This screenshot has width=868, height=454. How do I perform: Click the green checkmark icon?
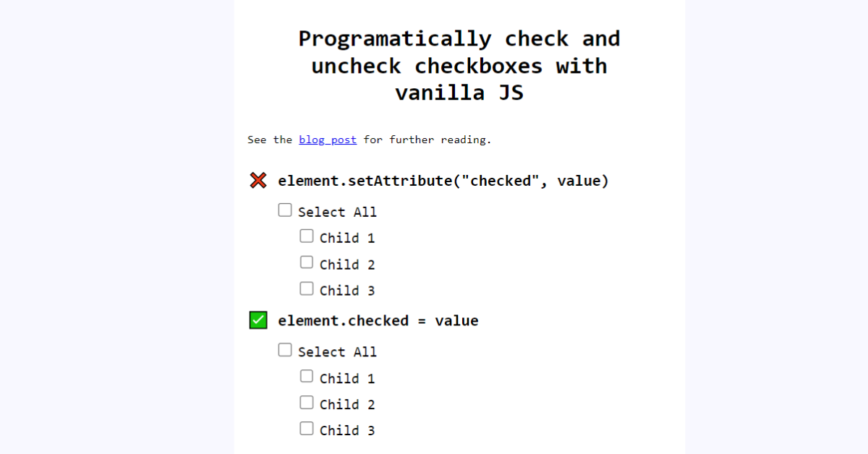tap(258, 320)
